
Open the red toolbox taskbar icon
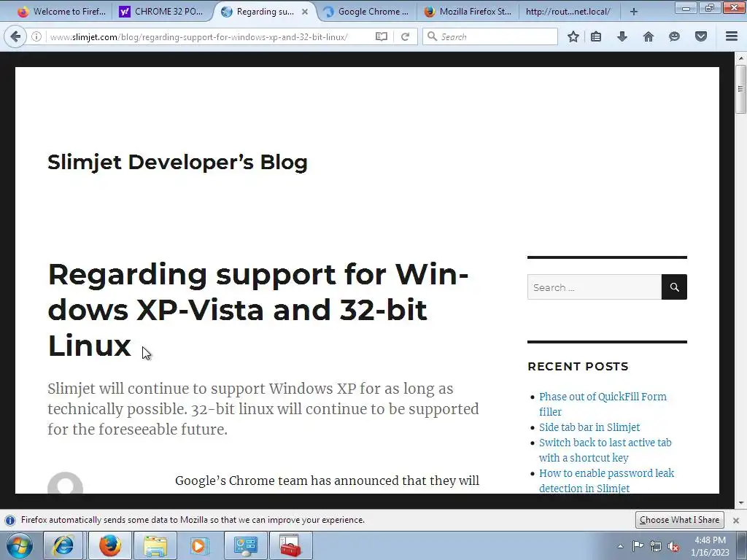click(x=290, y=545)
